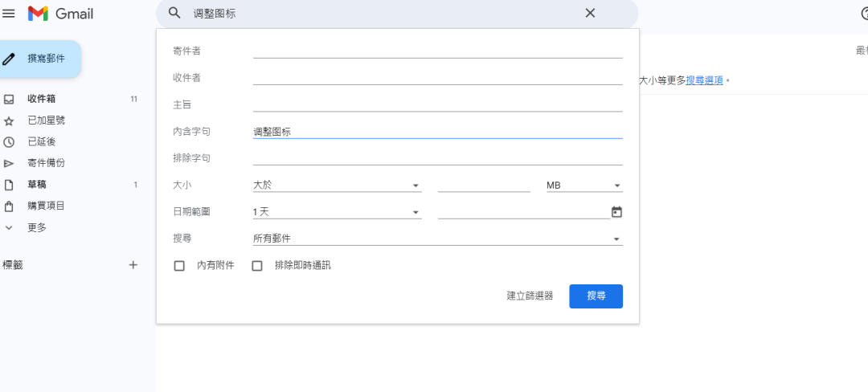Screen dimensions: 868x392
Task: Click the search magnifier icon
Action: [174, 14]
